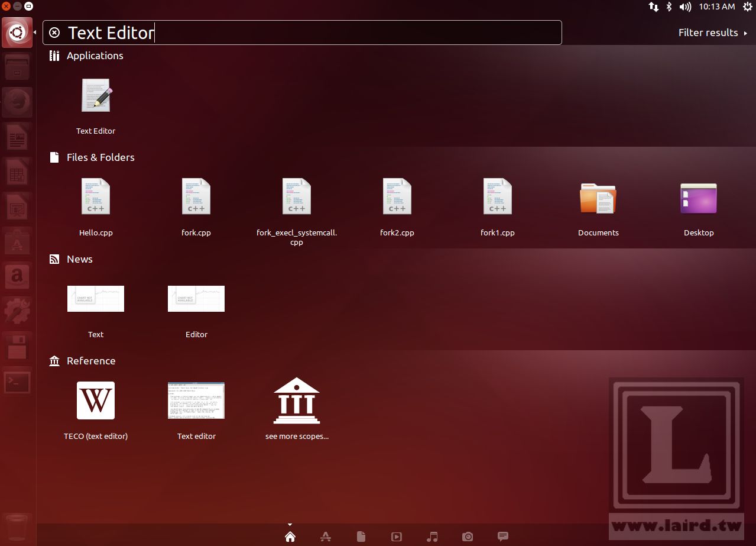Click inside the Dash search field
This screenshot has height=546, width=756.
[325, 33]
